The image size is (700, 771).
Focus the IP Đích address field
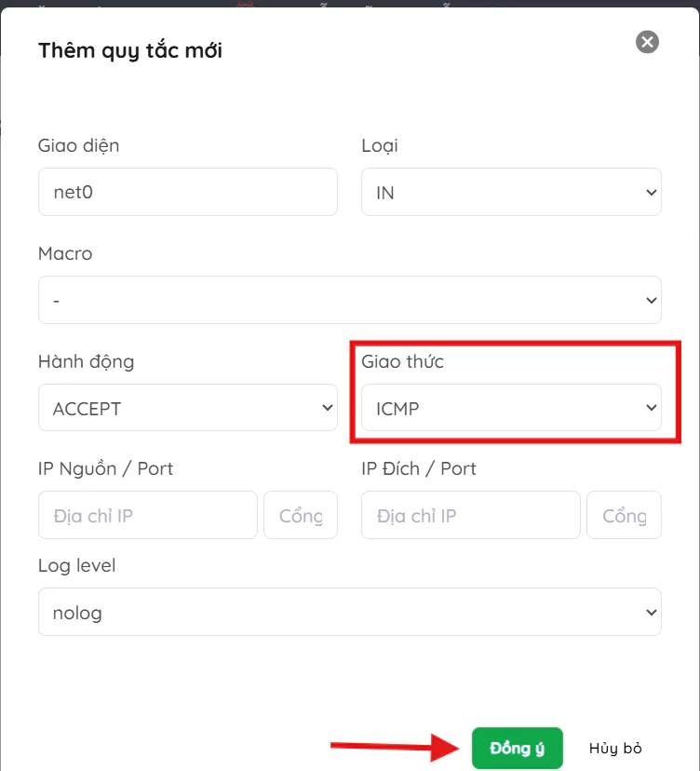tap(470, 515)
